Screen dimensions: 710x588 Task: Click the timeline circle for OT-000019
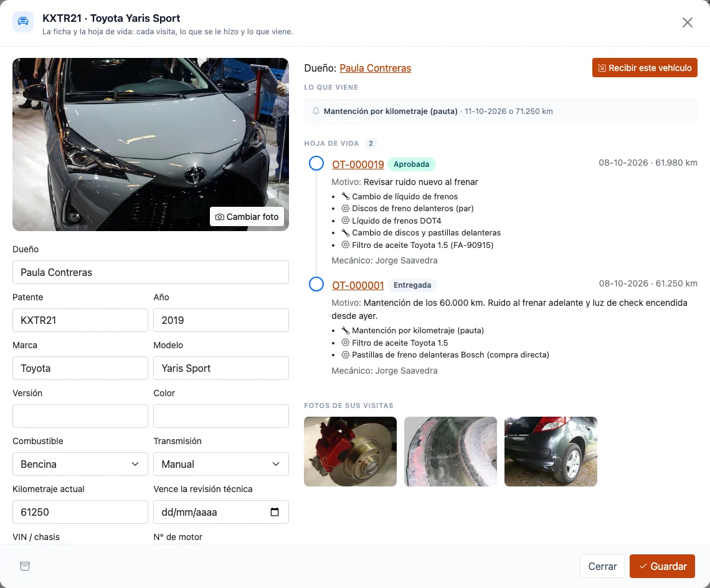316,163
